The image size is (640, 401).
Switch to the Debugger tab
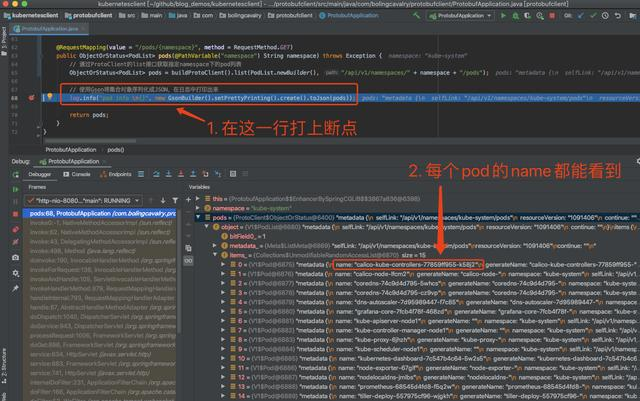point(40,174)
